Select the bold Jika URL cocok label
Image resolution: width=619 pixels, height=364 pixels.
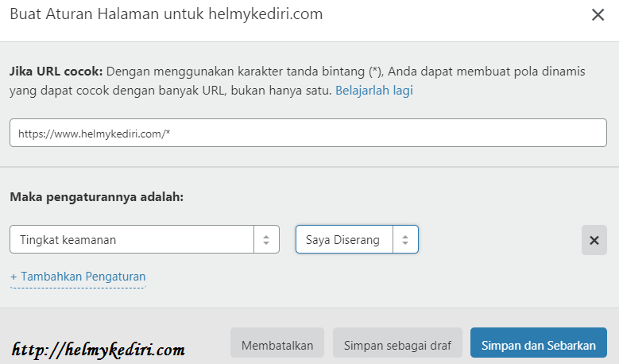56,71
